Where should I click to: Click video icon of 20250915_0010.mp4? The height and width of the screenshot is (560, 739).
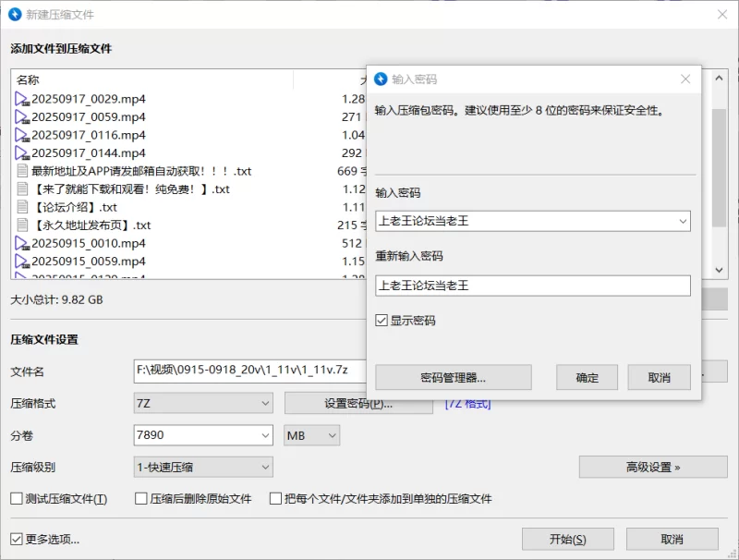point(23,243)
